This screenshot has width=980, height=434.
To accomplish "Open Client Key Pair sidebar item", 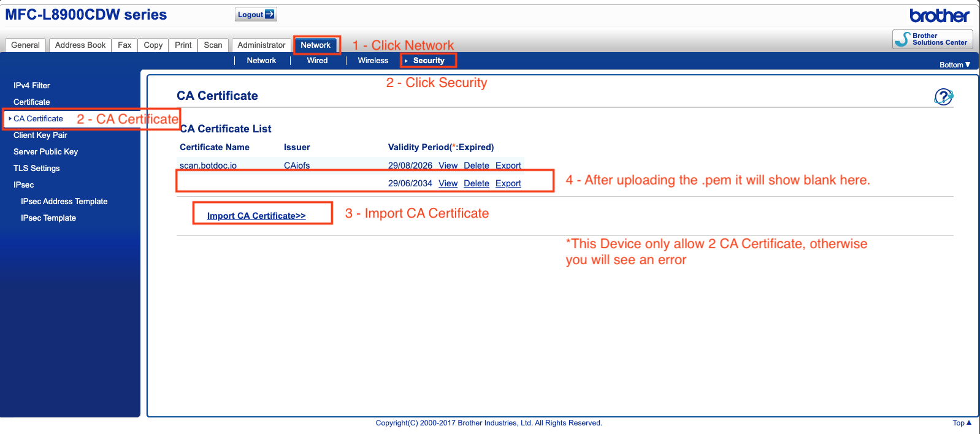I will coord(40,135).
